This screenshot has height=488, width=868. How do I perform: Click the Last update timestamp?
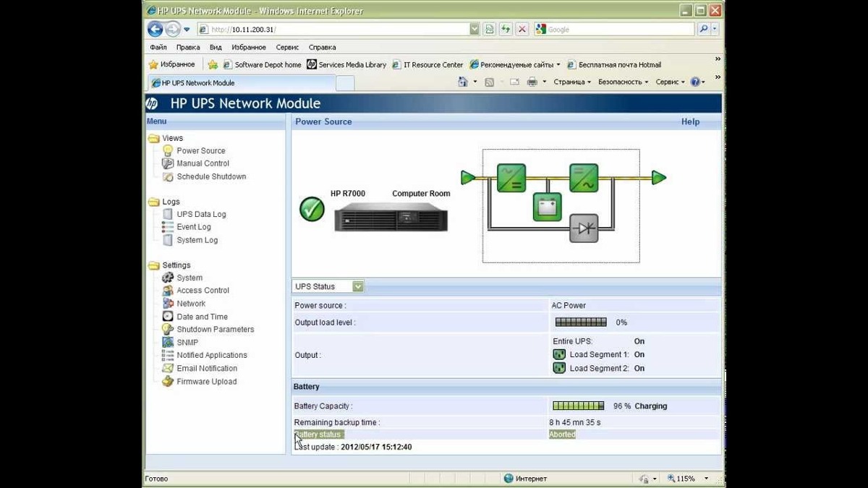[376, 448]
